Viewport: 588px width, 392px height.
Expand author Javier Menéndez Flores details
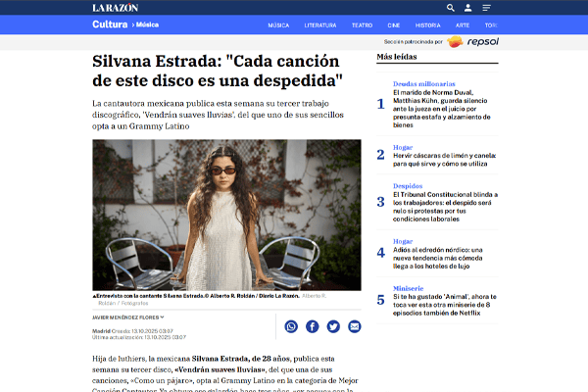[128, 317]
